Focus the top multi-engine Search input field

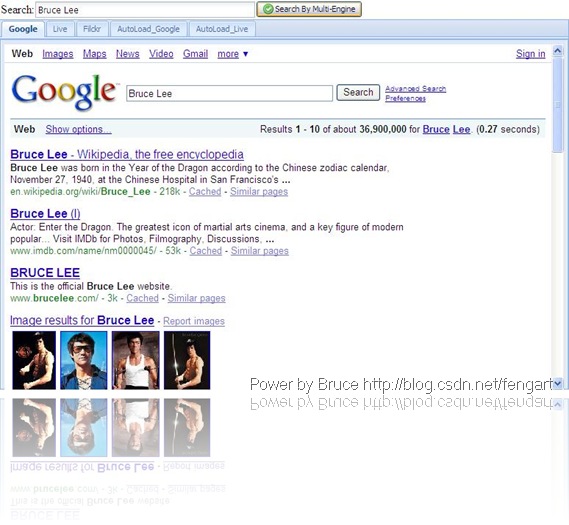click(x=145, y=10)
